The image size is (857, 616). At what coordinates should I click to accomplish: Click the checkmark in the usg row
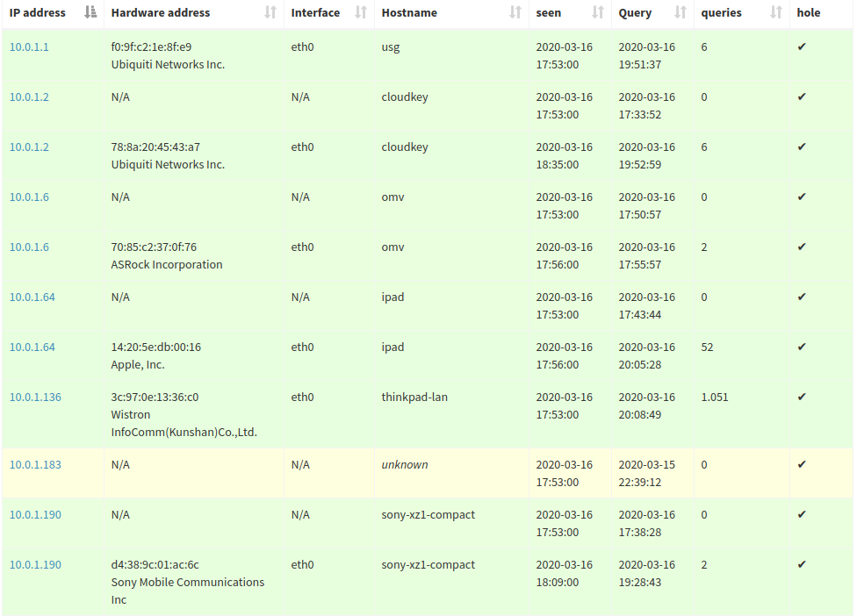[x=802, y=47]
